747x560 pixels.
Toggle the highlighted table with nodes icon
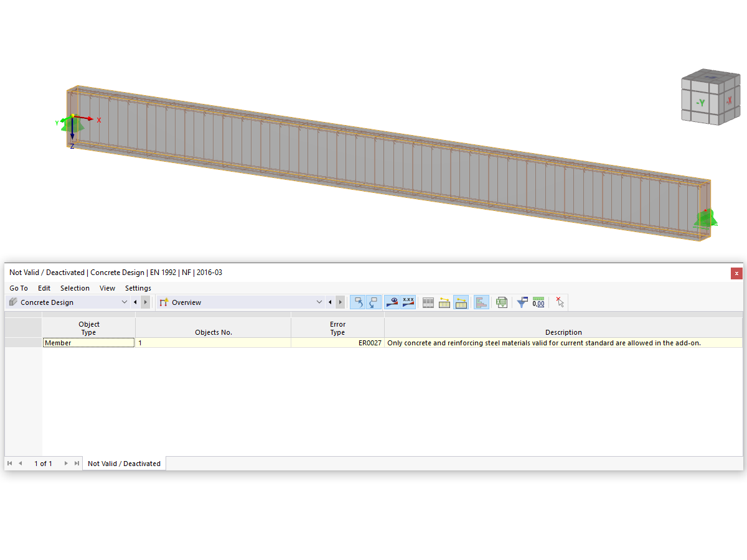point(461,302)
